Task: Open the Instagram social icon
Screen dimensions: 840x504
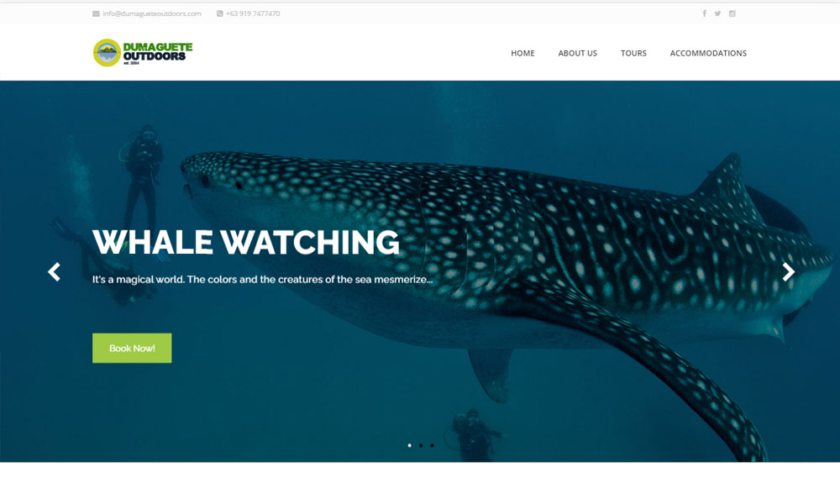Action: click(x=732, y=13)
